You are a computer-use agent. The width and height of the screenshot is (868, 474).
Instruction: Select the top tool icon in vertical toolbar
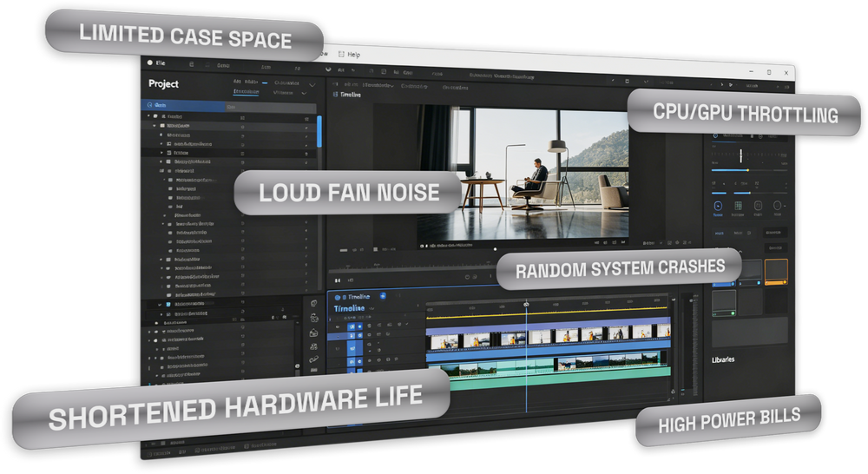314,304
